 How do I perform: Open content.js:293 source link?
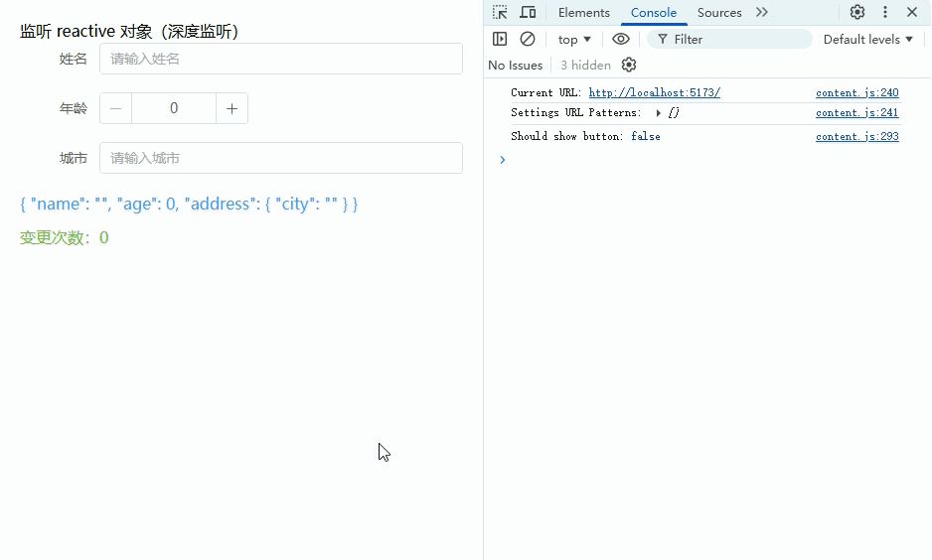tap(856, 136)
